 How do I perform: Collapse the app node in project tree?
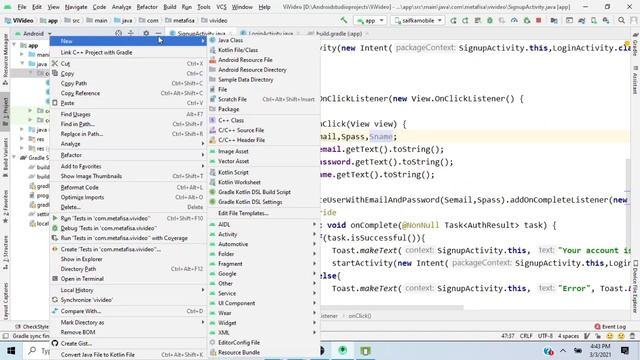[15, 45]
